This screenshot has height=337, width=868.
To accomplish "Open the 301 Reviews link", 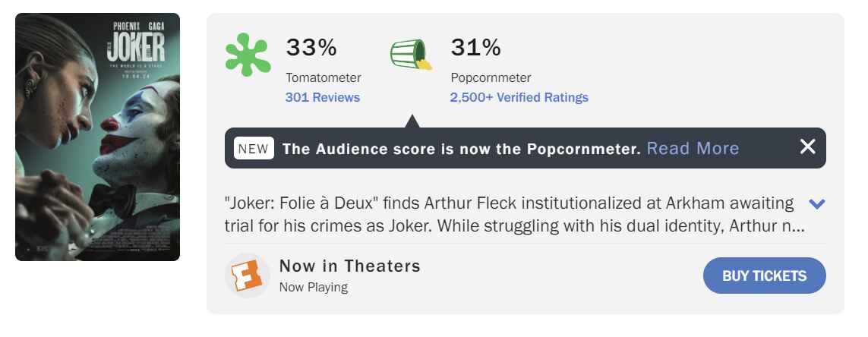I will pos(323,97).
